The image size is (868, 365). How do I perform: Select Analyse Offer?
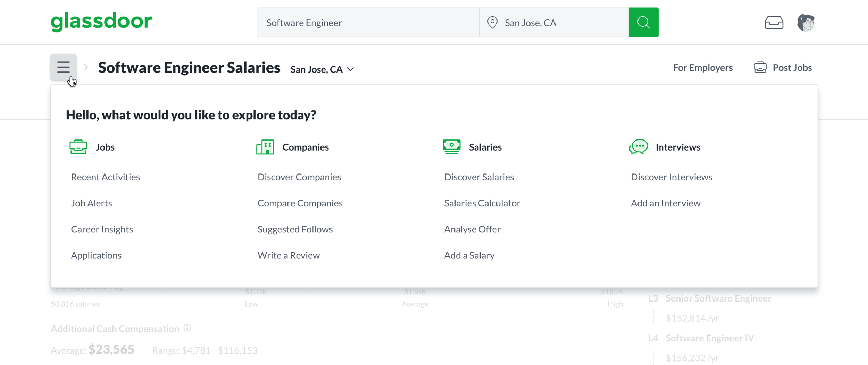(x=473, y=229)
